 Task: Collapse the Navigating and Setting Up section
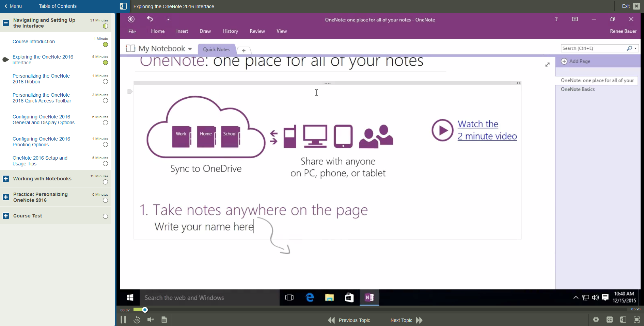click(x=5, y=23)
